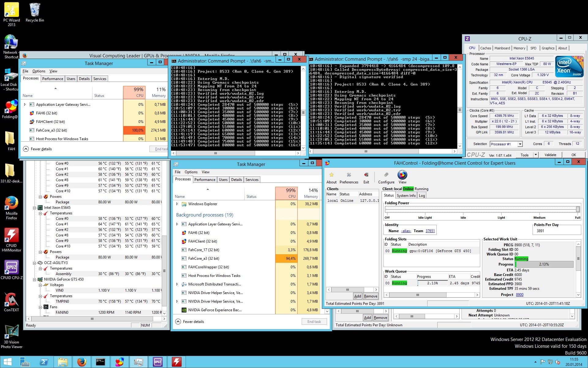Launch CPUID HWMonitor from desktop icon
This screenshot has height=368, width=588.
tap(11, 240)
